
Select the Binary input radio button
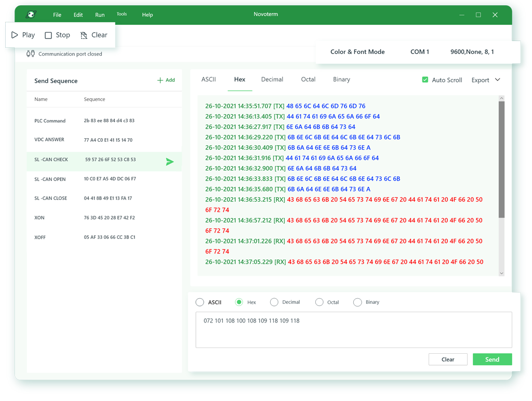pyautogui.click(x=357, y=302)
